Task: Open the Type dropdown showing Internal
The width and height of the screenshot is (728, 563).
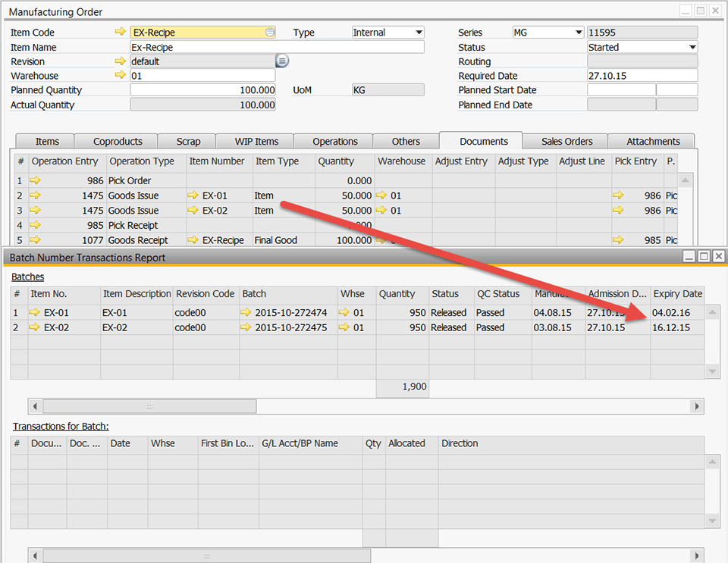Action: (x=417, y=32)
